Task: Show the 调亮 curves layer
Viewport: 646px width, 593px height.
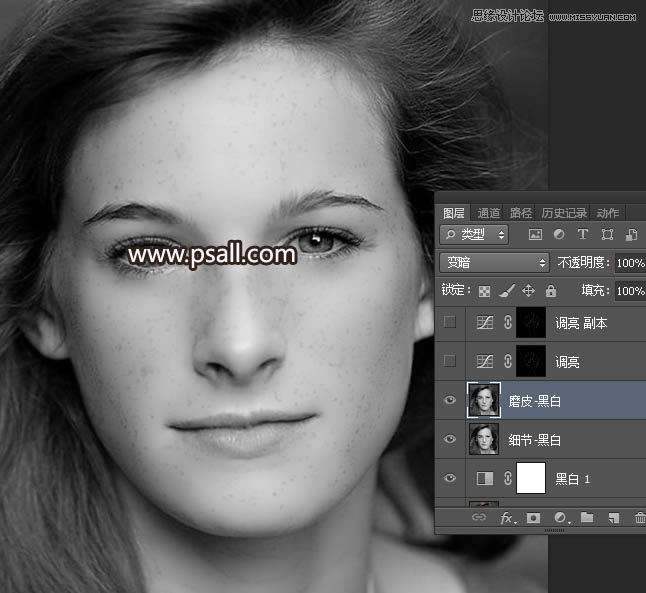Action: pos(450,361)
